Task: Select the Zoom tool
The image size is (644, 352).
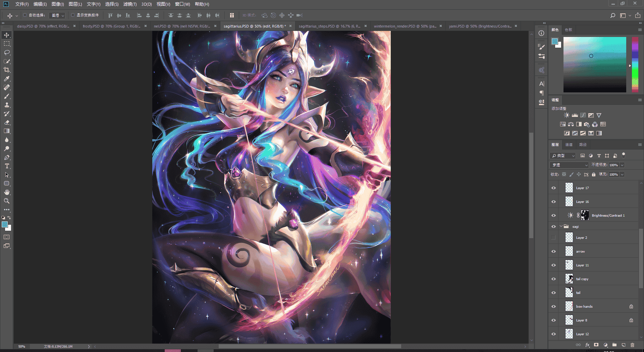Action: 7,201
